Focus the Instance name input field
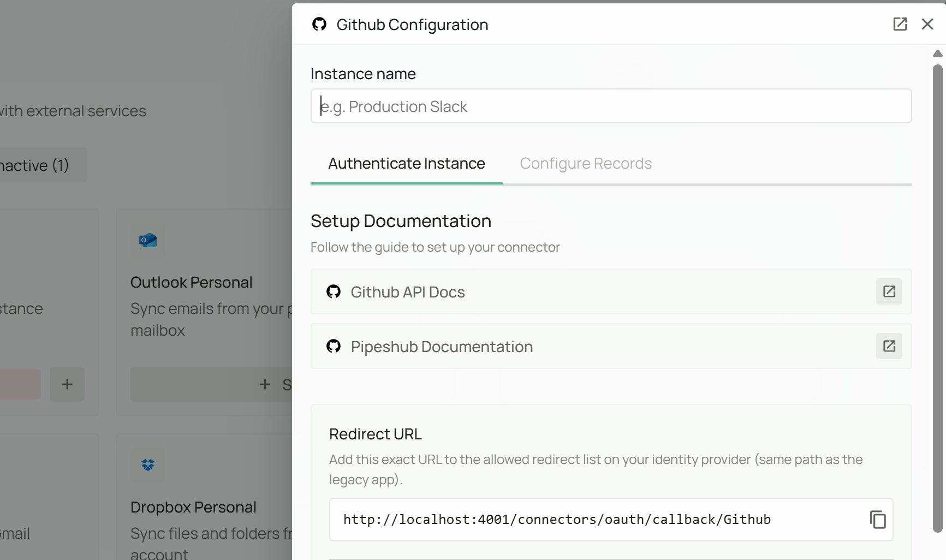The height and width of the screenshot is (560, 946). click(611, 106)
